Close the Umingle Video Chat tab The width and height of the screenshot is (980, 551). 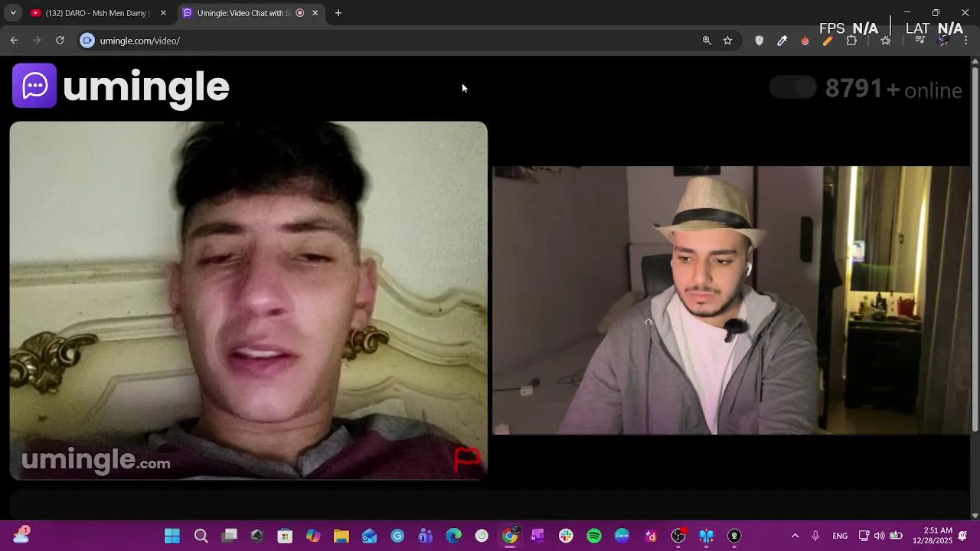[x=315, y=13]
